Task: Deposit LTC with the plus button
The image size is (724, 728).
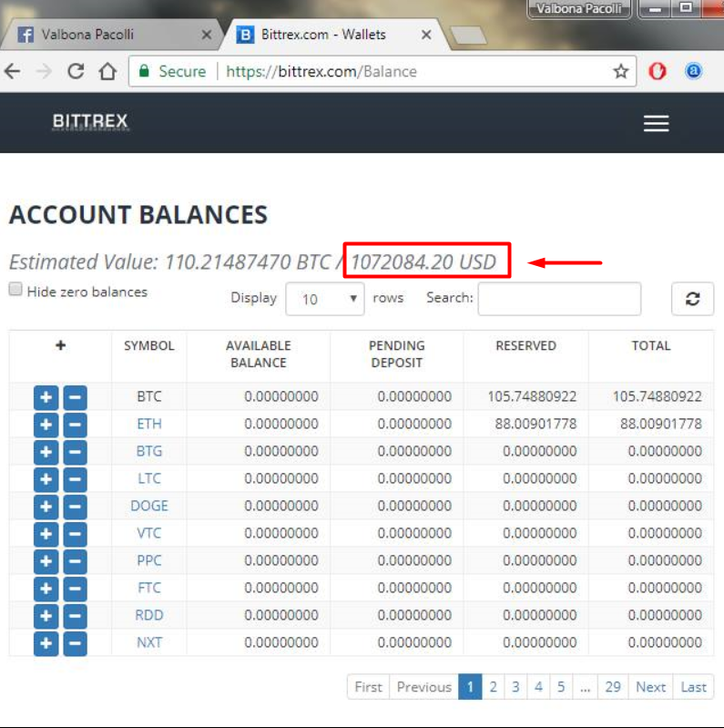Action: pos(46,479)
